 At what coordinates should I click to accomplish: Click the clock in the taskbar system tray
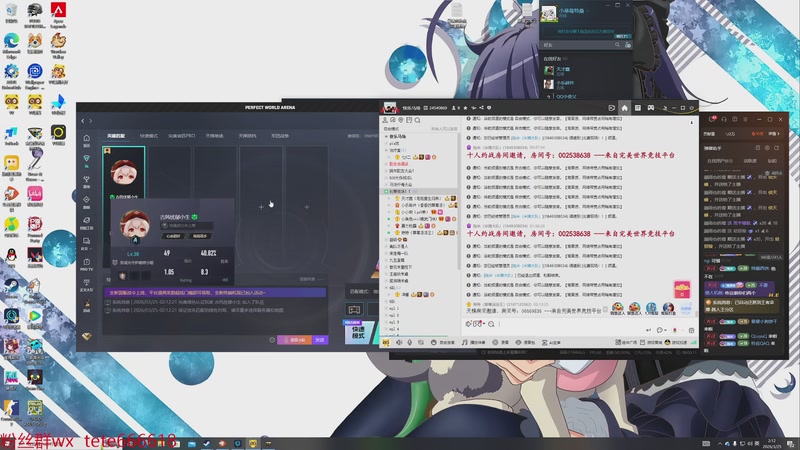point(771,443)
